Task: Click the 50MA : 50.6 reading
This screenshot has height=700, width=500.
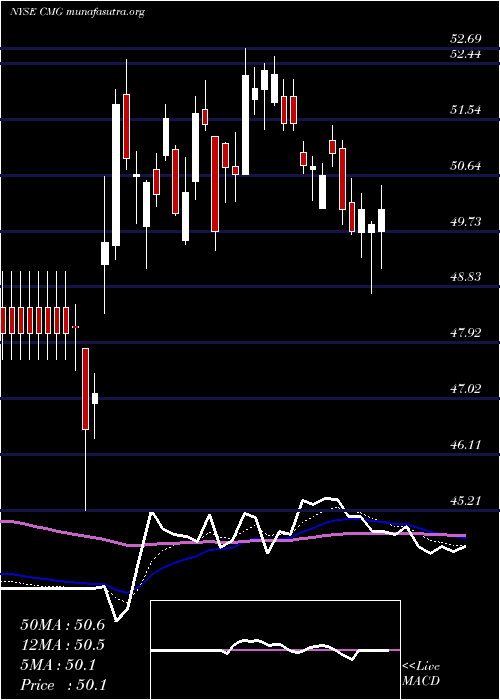Action: point(62,625)
